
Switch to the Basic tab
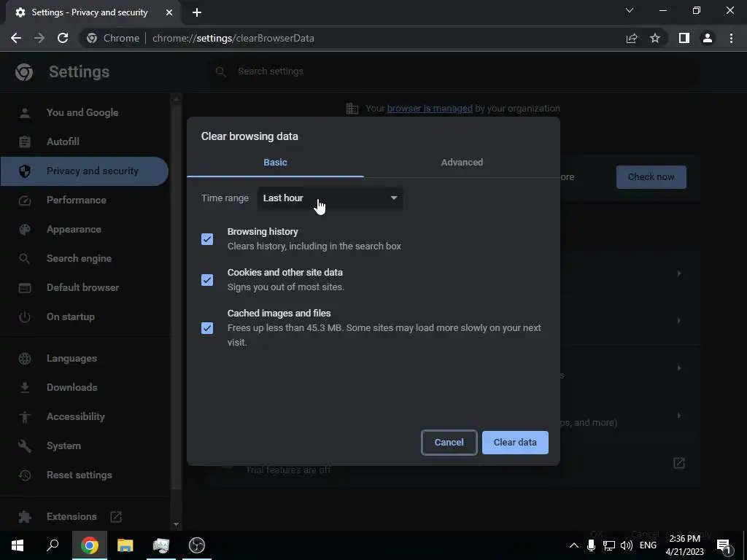[x=275, y=163]
